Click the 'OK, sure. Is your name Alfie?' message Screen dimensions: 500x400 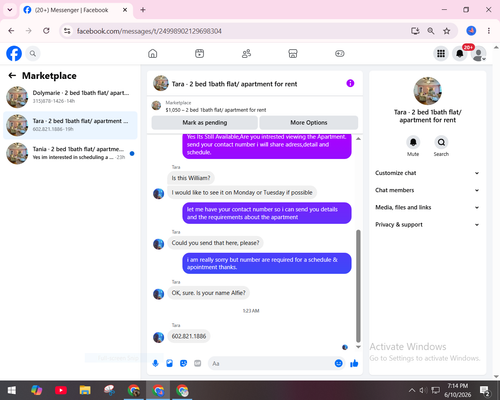click(x=208, y=293)
